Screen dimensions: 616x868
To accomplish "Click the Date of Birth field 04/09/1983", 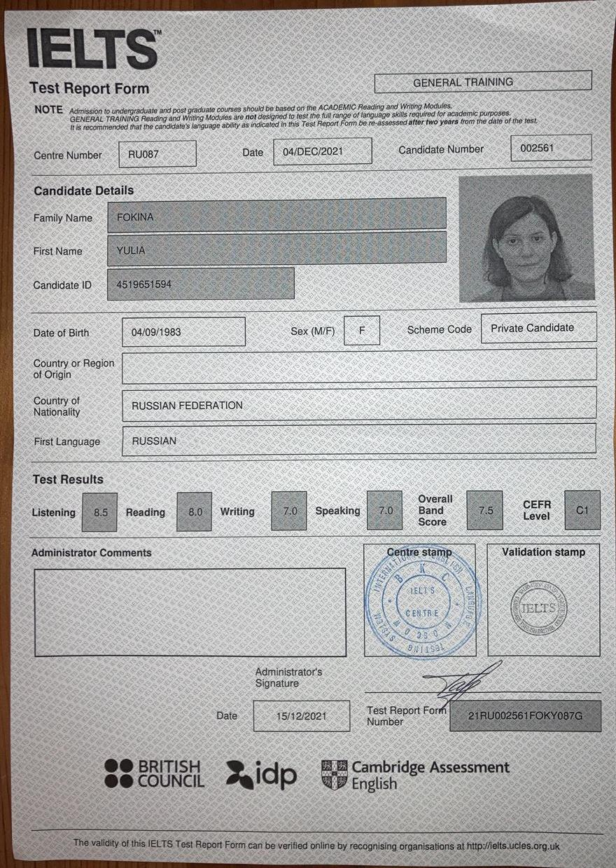I will (x=184, y=332).
